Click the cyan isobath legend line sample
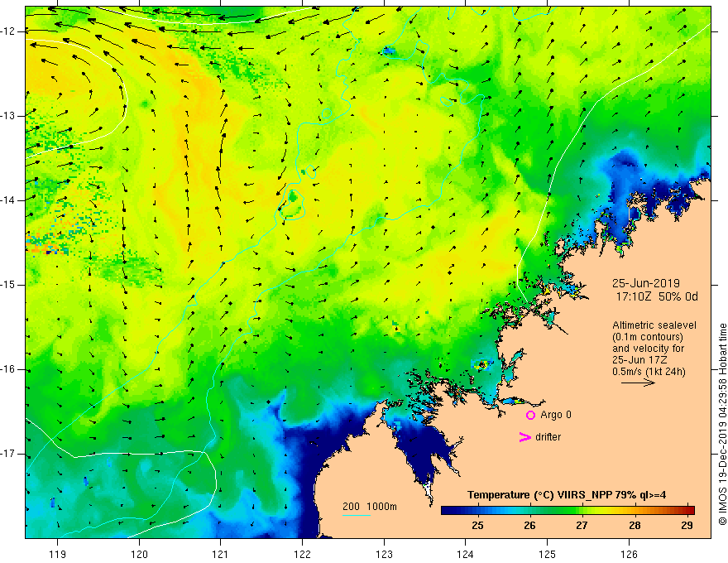This screenshot has width=728, height=563. tap(356, 515)
